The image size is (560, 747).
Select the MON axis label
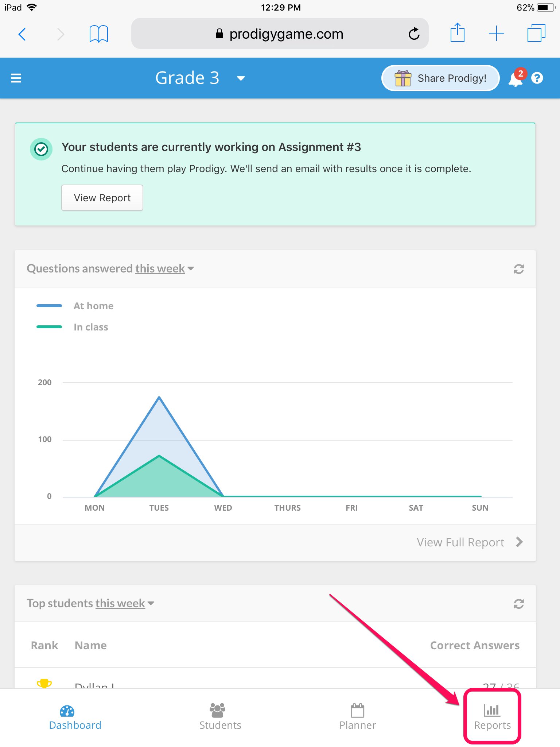(x=94, y=508)
